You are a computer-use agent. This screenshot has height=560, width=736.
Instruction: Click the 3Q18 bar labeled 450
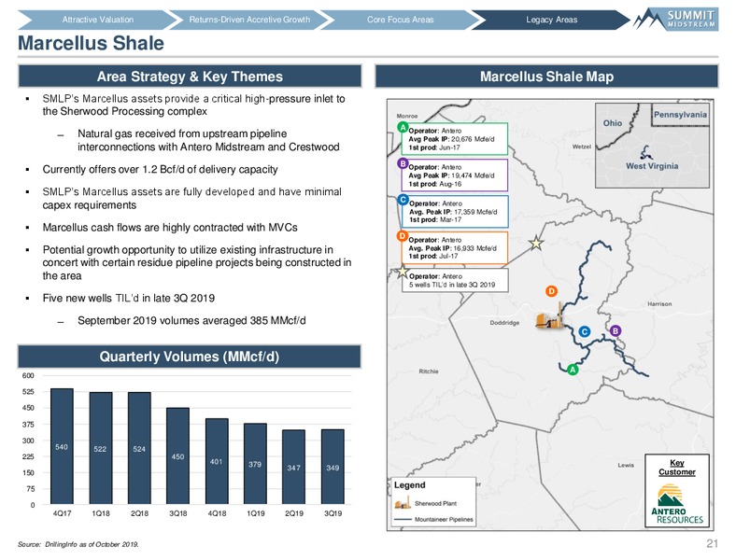click(x=177, y=455)
